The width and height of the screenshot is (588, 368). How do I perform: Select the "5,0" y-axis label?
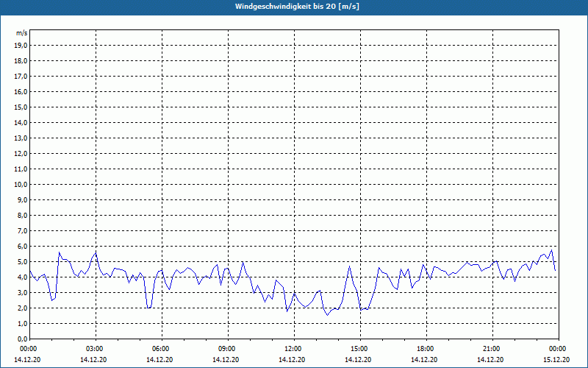click(x=22, y=262)
